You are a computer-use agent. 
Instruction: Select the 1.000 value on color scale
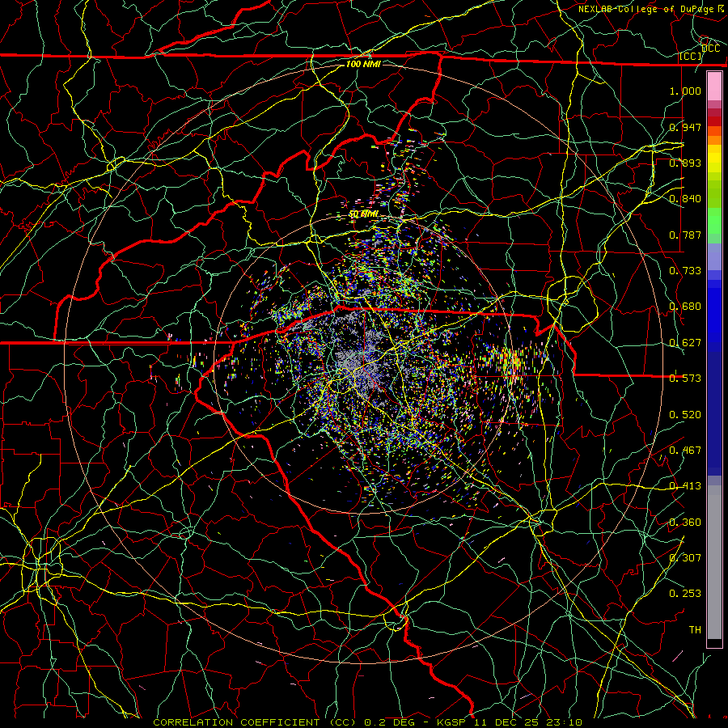coord(685,91)
